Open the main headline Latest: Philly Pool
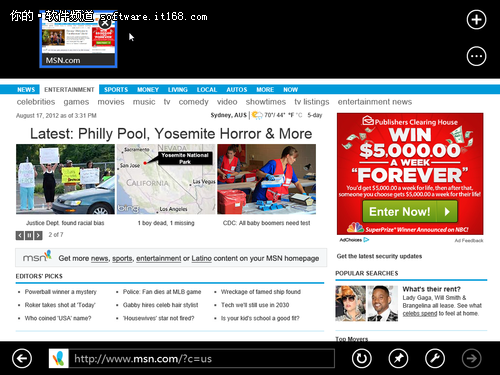Screen dimensions: 500x375 171,134
